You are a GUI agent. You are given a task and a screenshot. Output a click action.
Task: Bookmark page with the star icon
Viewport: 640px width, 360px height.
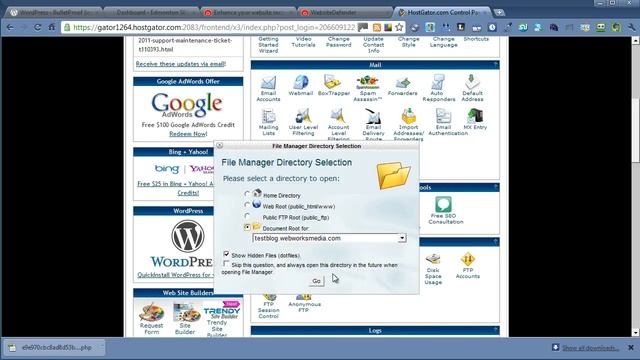click(x=399, y=27)
